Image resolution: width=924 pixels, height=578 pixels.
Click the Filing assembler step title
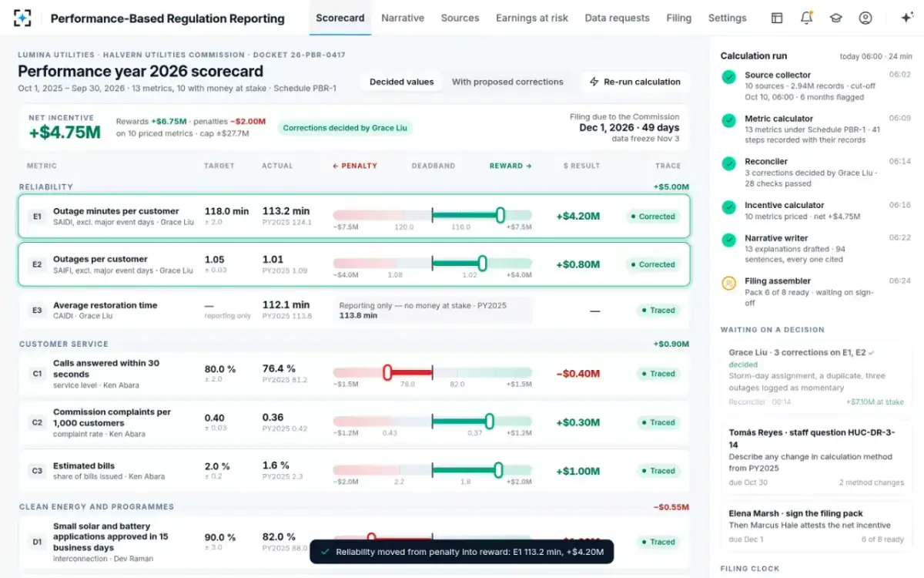pos(778,281)
